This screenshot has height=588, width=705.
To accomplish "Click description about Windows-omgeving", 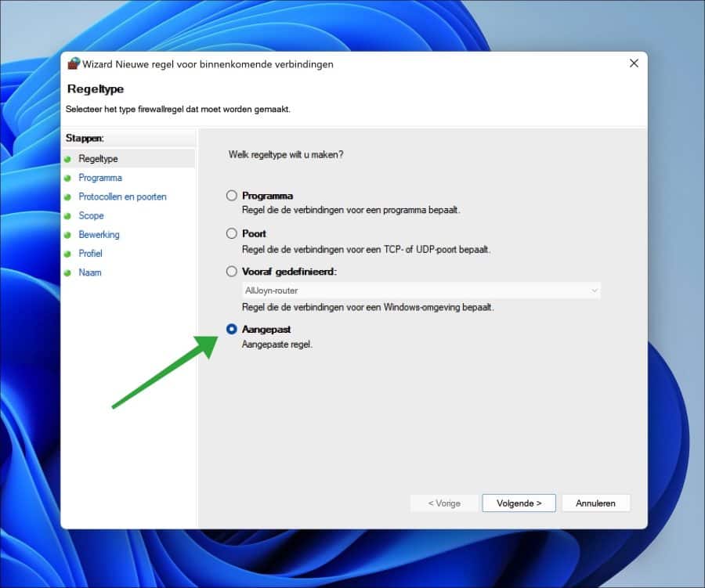I will [x=368, y=308].
